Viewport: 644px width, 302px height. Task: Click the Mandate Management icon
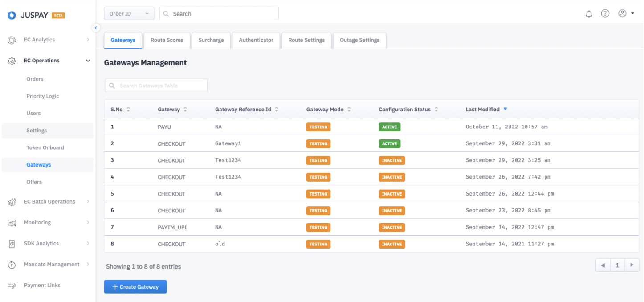[12, 265]
